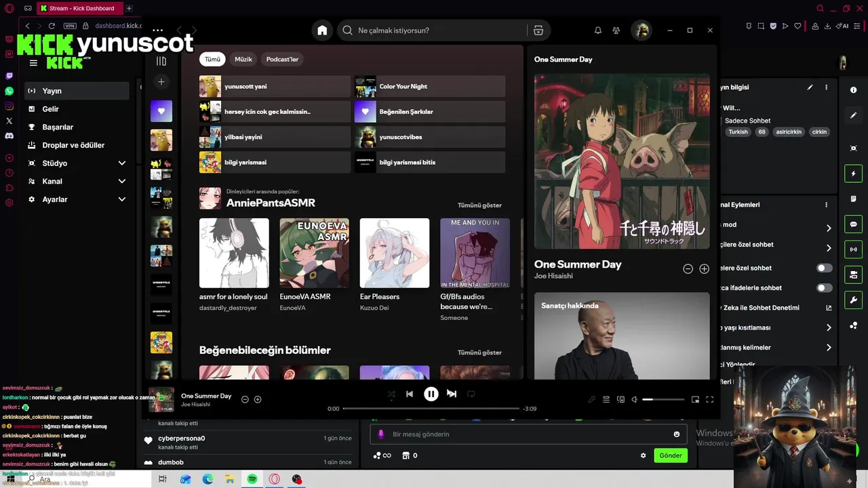The width and height of the screenshot is (868, 488).
Task: Open the yunuscott yani playlist
Action: point(275,87)
